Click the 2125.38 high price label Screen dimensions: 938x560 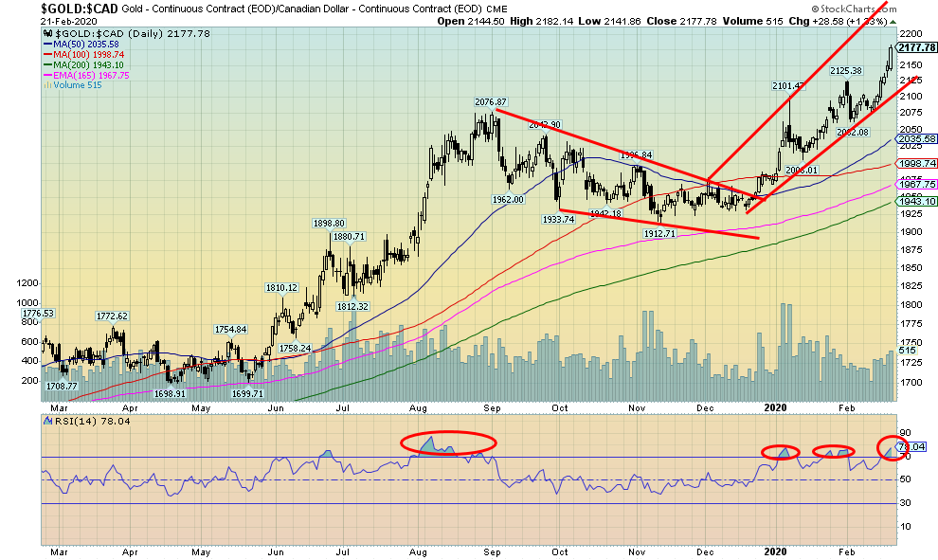point(844,71)
